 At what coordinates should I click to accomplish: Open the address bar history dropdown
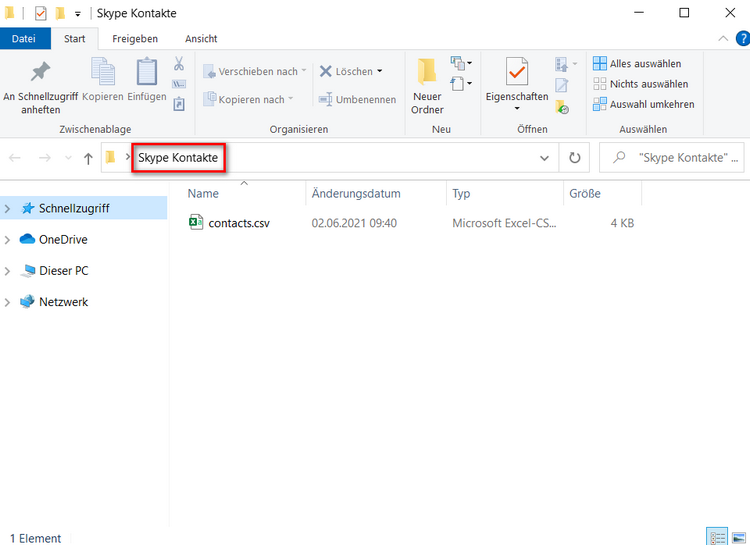(x=544, y=157)
